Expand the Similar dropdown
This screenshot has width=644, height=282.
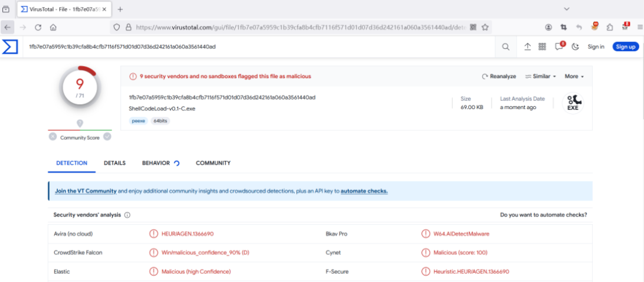pyautogui.click(x=541, y=76)
